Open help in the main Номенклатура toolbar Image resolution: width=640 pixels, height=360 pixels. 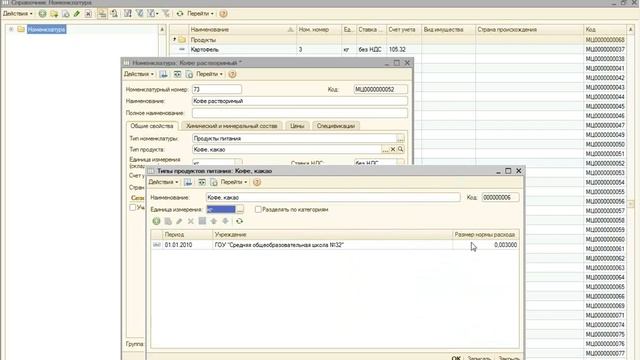coord(223,13)
